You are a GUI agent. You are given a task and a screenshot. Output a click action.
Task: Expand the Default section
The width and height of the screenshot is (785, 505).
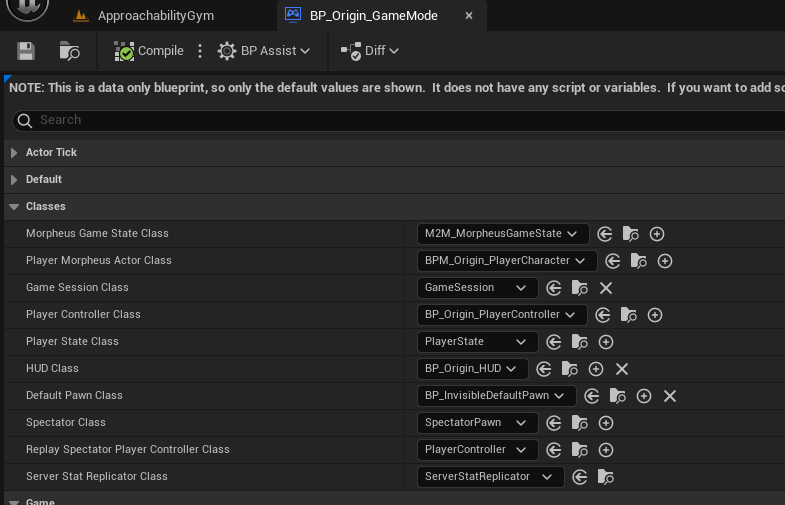[14, 179]
